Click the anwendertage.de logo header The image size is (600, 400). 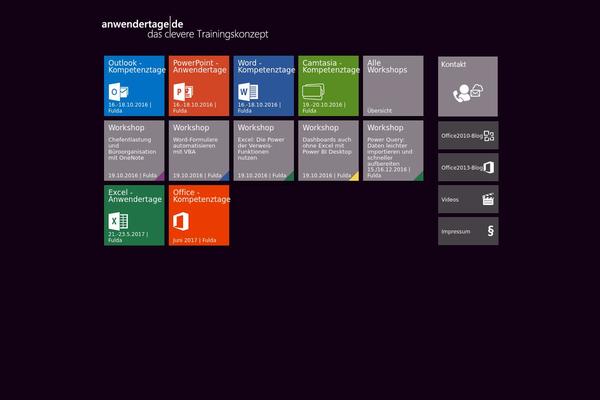[x=142, y=24]
